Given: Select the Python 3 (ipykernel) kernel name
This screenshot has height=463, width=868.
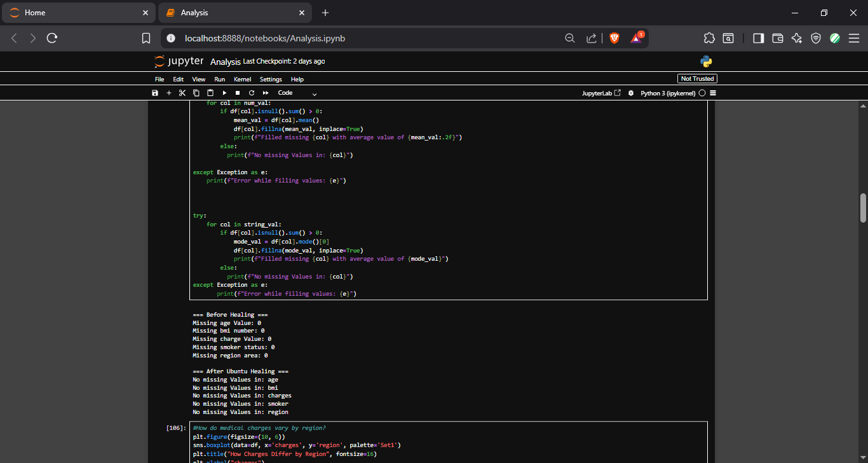Looking at the screenshot, I should click(x=668, y=93).
